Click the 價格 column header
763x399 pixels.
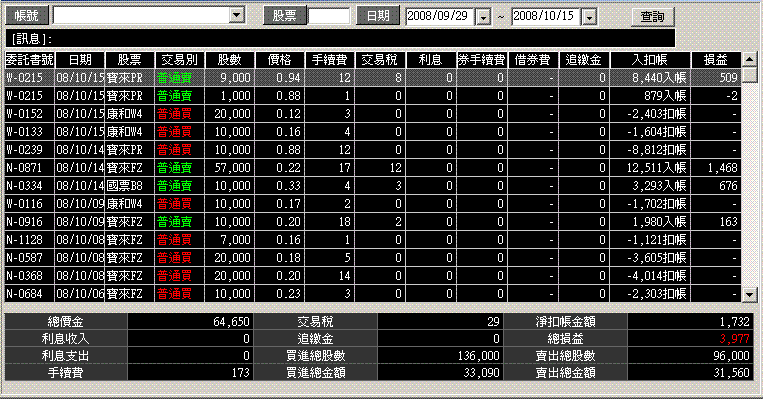(x=279, y=60)
